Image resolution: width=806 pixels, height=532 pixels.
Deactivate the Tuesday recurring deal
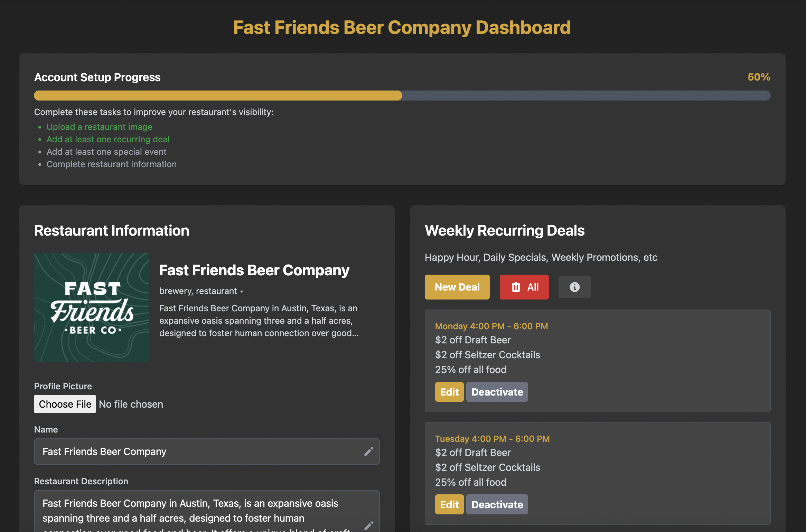[497, 504]
